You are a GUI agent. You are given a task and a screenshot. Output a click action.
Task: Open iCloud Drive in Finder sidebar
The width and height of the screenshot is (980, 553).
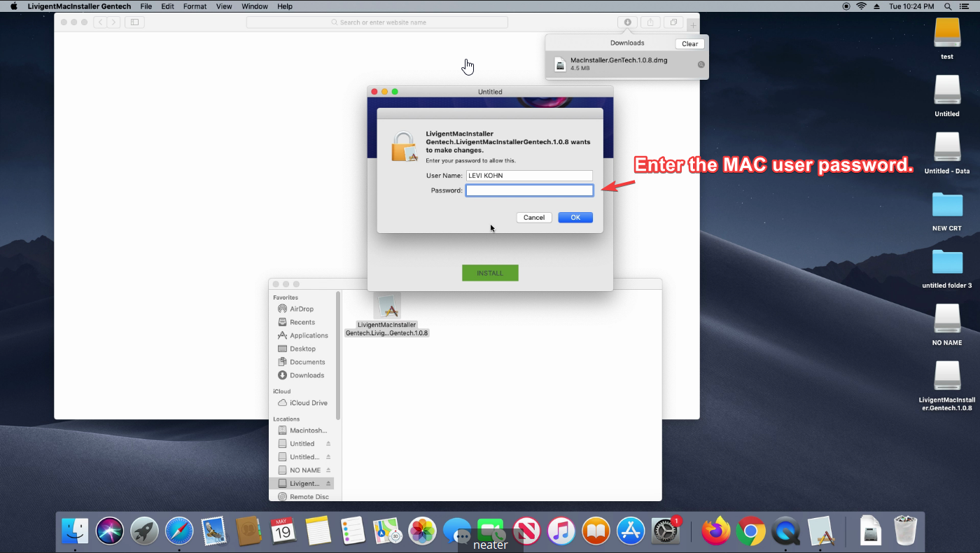[x=308, y=403]
